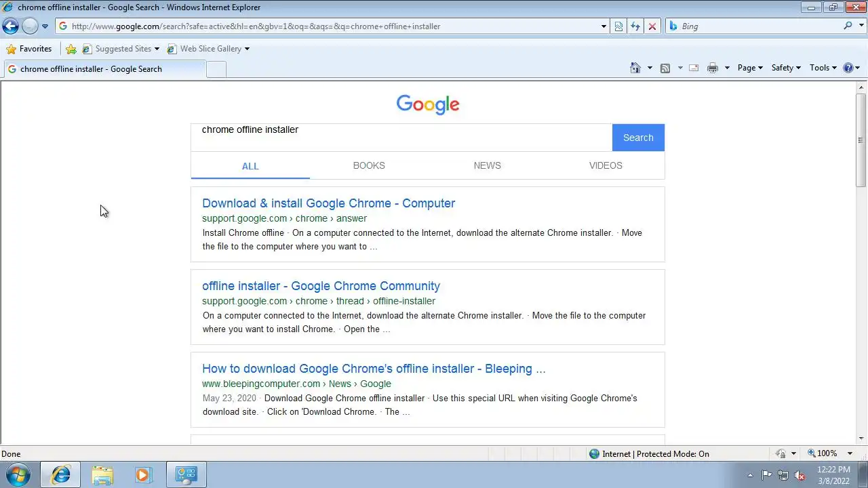
Task: Click the Bing search box
Action: [x=759, y=26]
